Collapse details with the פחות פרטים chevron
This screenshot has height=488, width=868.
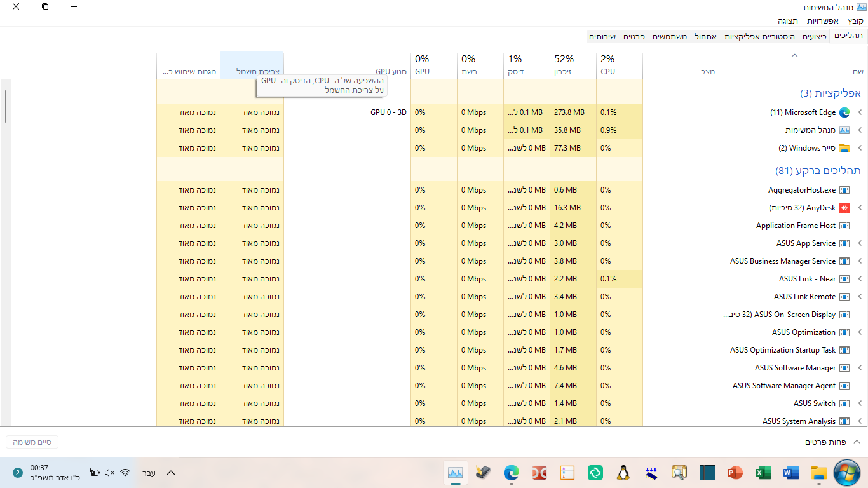pyautogui.click(x=856, y=442)
